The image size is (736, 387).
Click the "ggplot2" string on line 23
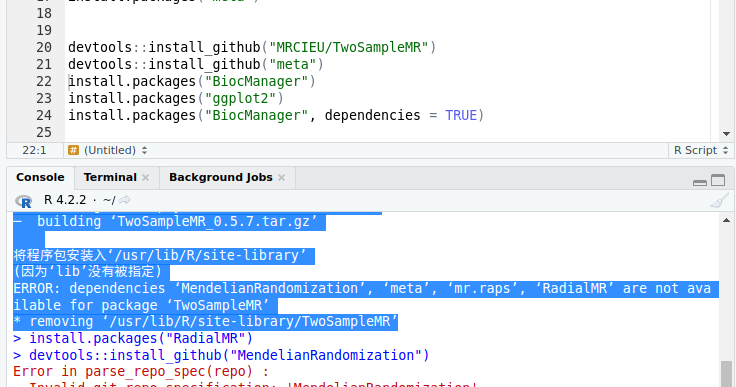(240, 98)
